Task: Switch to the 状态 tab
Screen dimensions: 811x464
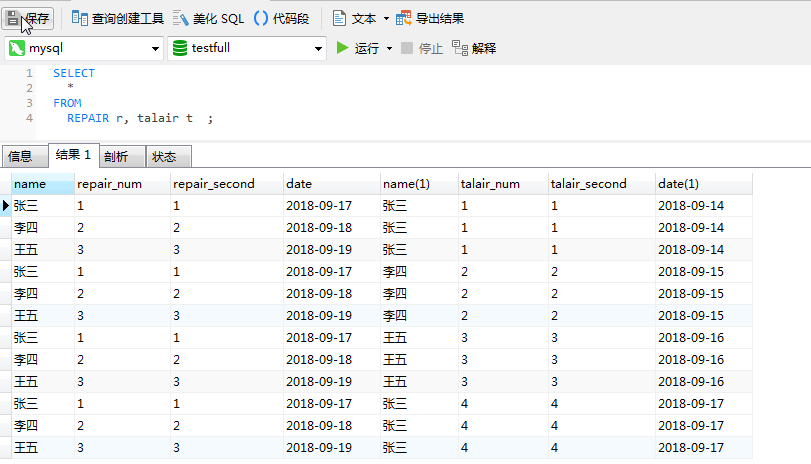Action: pyautogui.click(x=169, y=156)
